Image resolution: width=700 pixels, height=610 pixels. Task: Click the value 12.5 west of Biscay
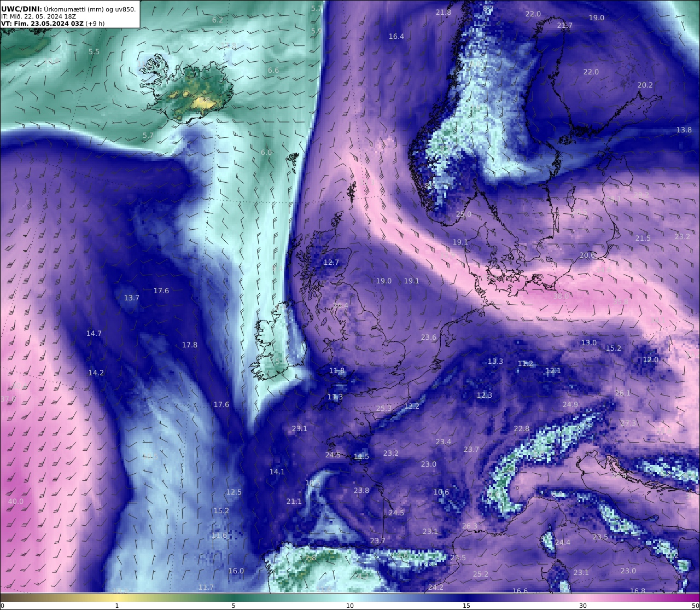click(x=234, y=492)
